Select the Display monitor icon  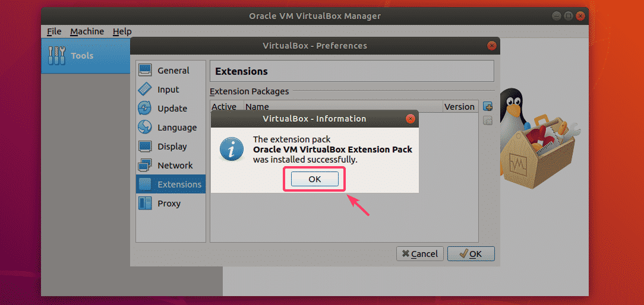145,147
